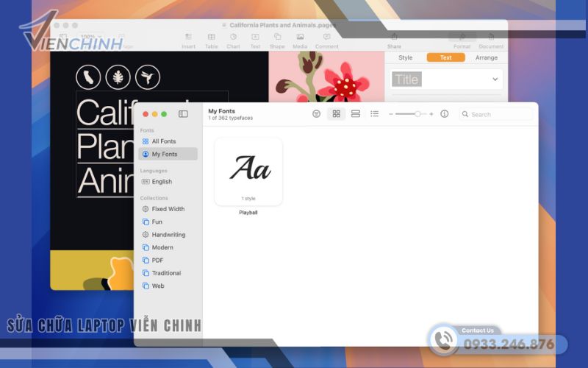Image resolution: width=588 pixels, height=368 pixels.
Task: Click the California state icon in the document
Action: pos(88,77)
